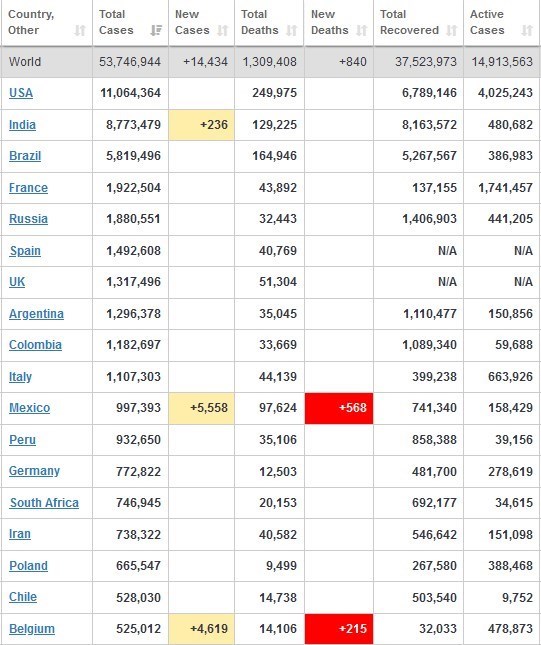Follow the Brazil link

(x=25, y=156)
